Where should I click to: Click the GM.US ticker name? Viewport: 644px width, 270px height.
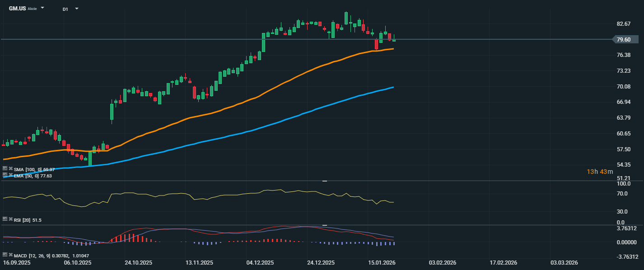[x=17, y=9]
